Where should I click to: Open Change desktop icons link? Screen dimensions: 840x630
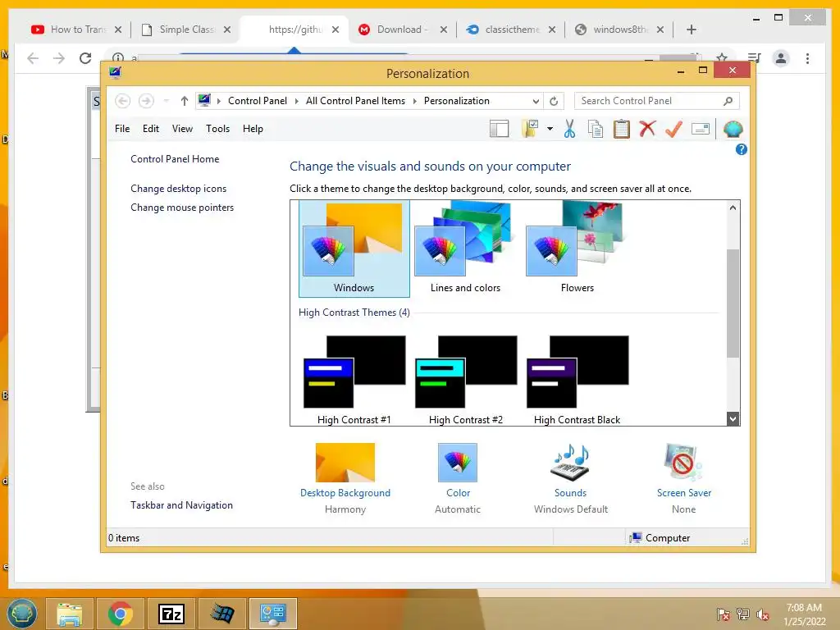pyautogui.click(x=178, y=189)
